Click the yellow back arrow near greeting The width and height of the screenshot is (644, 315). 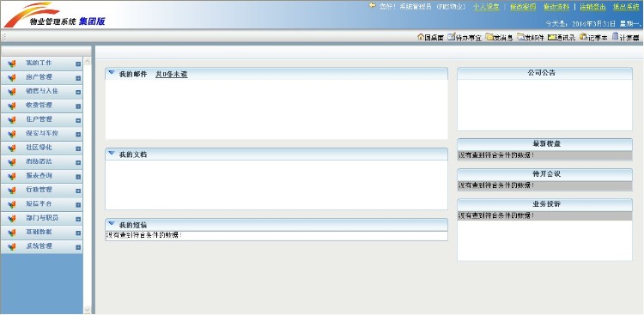[372, 6]
